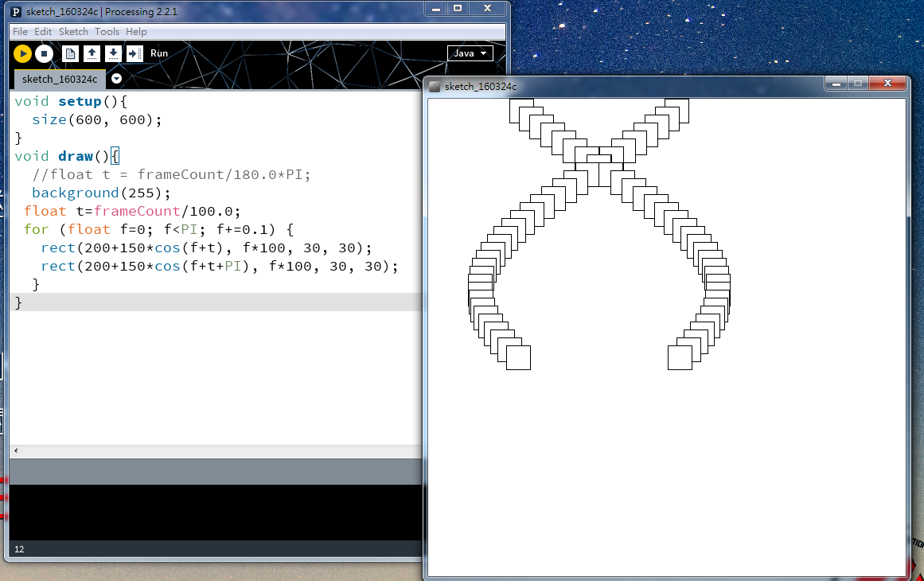
Task: Click the void setup() line
Action: pyautogui.click(x=71, y=101)
